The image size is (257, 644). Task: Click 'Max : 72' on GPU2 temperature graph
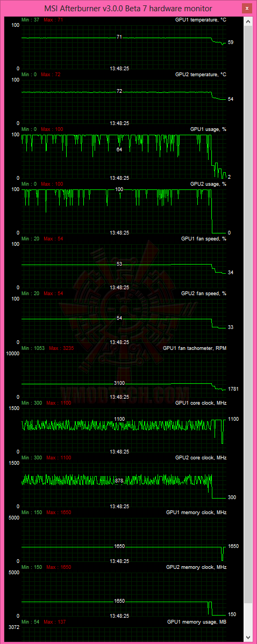(49, 75)
